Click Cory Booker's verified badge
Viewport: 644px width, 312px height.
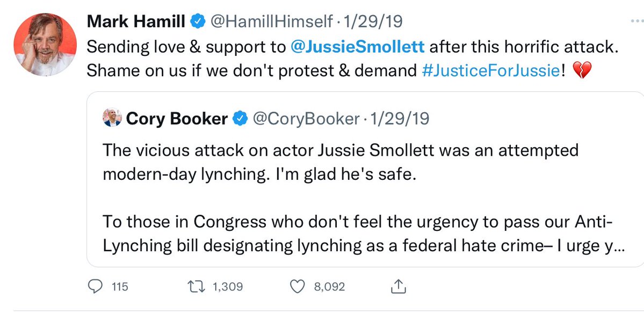239,119
